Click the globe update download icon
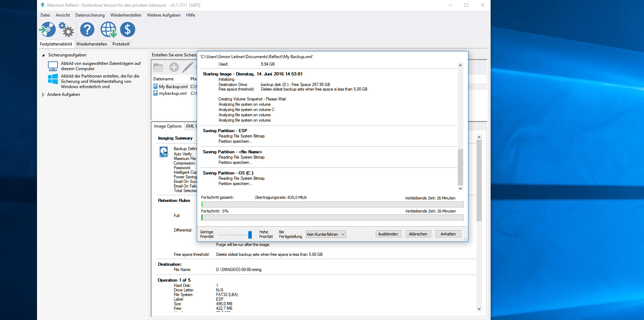 108,30
